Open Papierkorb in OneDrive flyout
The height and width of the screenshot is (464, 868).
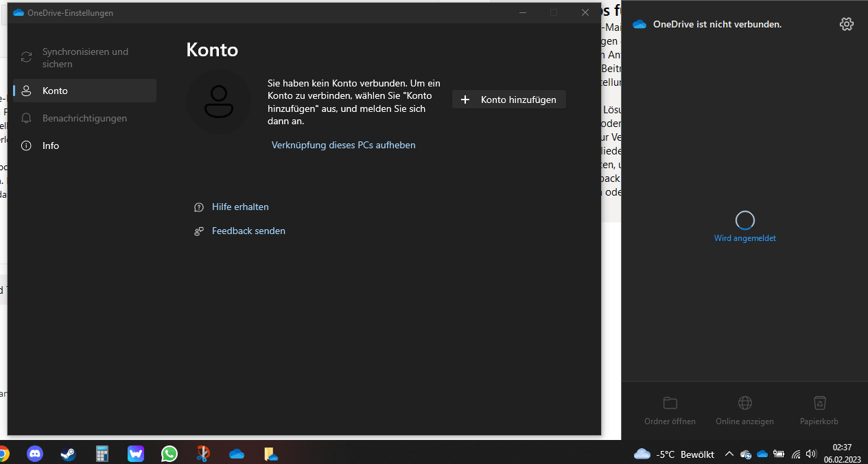(x=819, y=410)
